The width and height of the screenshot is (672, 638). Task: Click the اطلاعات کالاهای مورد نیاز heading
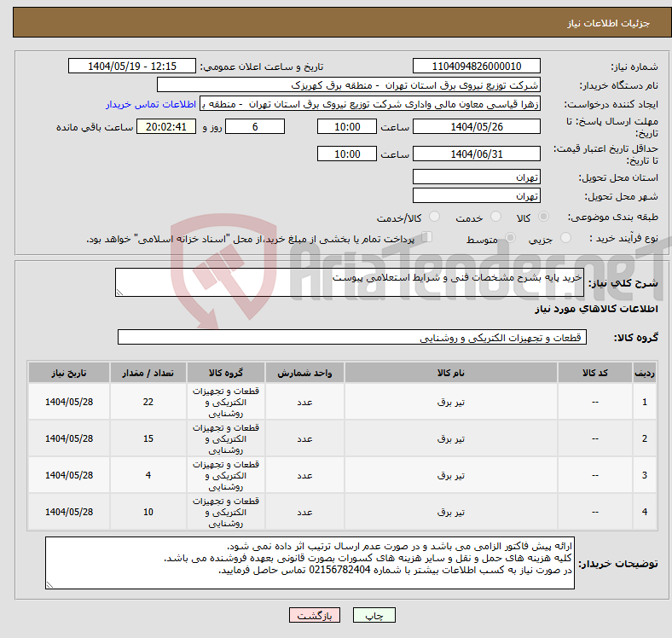coord(596,309)
